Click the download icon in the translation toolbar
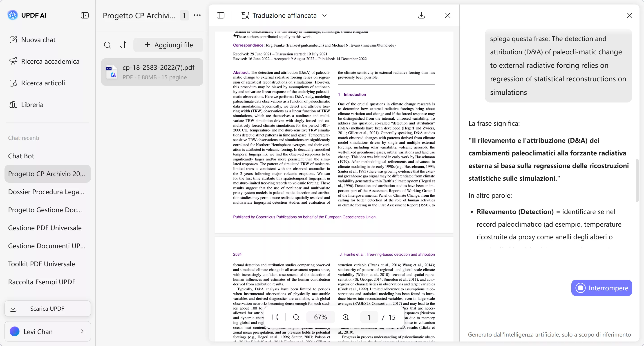Viewport: 644px width, 346px height. tap(421, 15)
